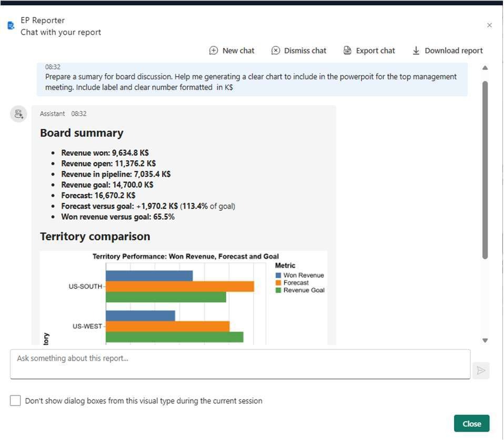The height and width of the screenshot is (440, 504).
Task: Click the chart title 'Territory Performance'
Action: pyautogui.click(x=186, y=257)
